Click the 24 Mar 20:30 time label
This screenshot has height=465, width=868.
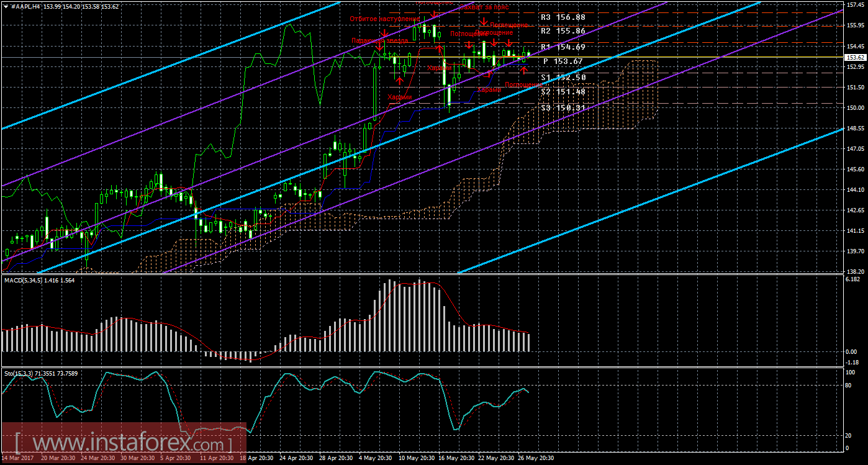tap(98, 458)
